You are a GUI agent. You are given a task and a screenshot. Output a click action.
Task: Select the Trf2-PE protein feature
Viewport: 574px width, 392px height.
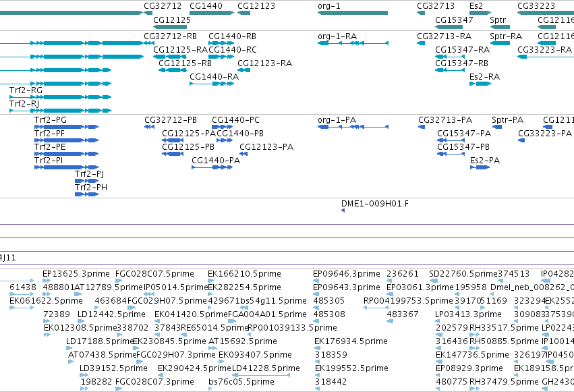click(66, 154)
